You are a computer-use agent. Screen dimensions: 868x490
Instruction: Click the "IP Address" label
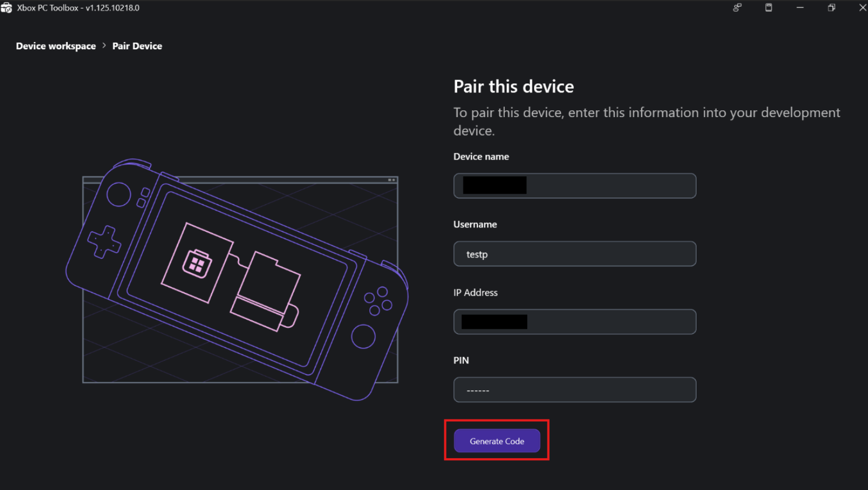(x=476, y=292)
